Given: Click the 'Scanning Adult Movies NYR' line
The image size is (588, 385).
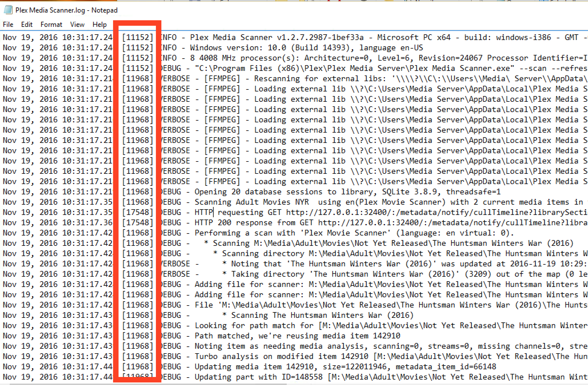Looking at the screenshot, I should point(251,202).
